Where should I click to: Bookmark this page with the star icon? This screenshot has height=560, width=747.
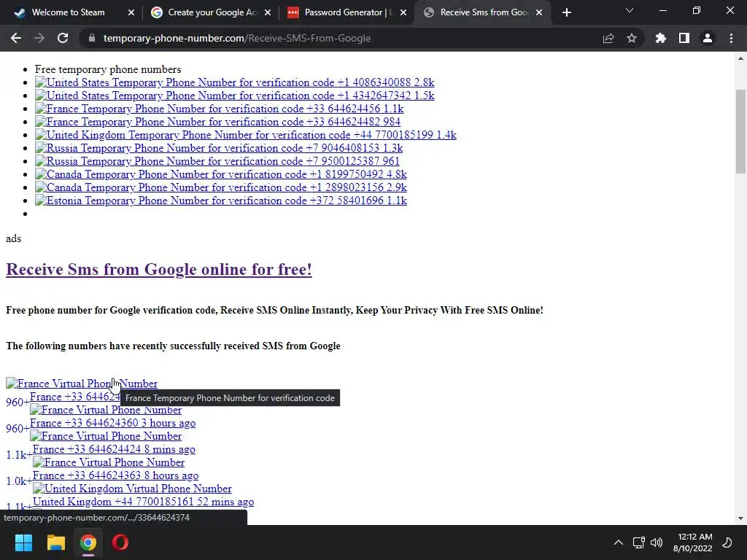632,38
